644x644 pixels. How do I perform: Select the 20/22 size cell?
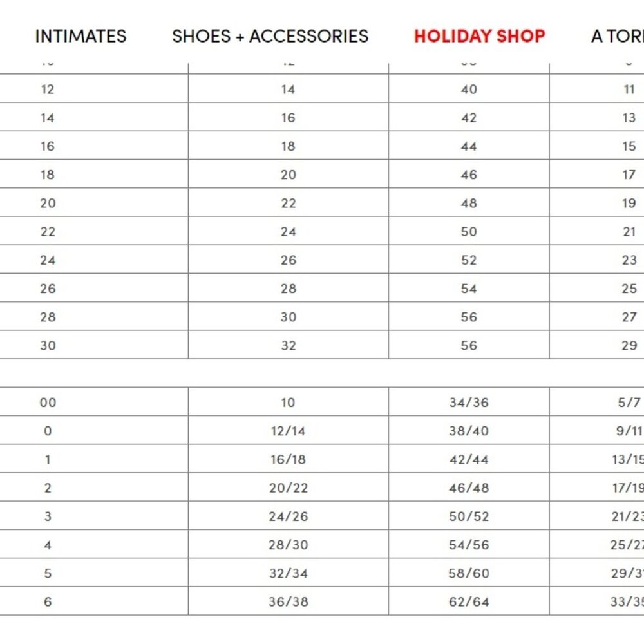point(289,488)
